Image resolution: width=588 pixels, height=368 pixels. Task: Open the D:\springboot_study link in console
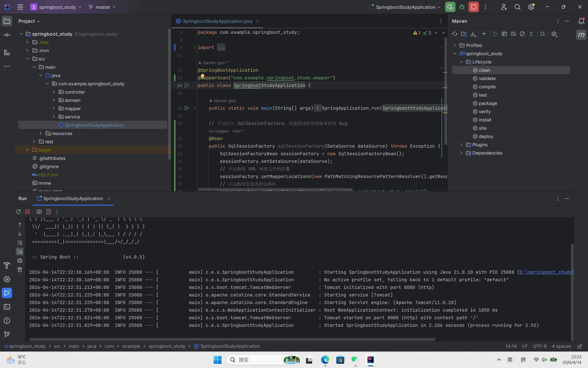pyautogui.click(x=546, y=272)
